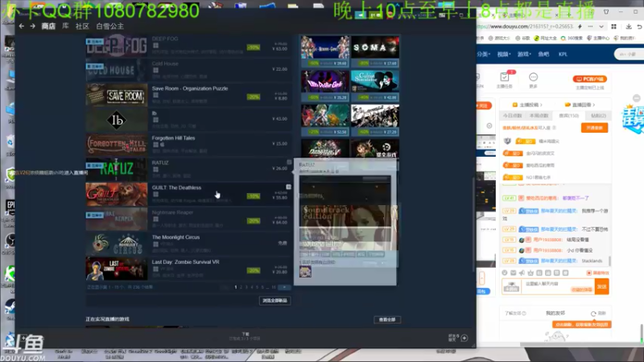The image size is (644, 362).
Task: Click the PC客户端 button
Action: pyautogui.click(x=590, y=79)
